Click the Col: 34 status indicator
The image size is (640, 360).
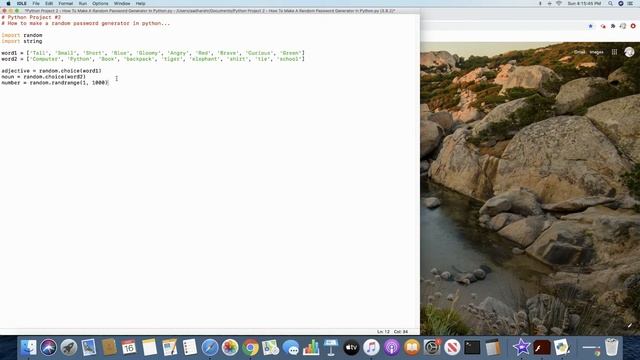(x=401, y=332)
